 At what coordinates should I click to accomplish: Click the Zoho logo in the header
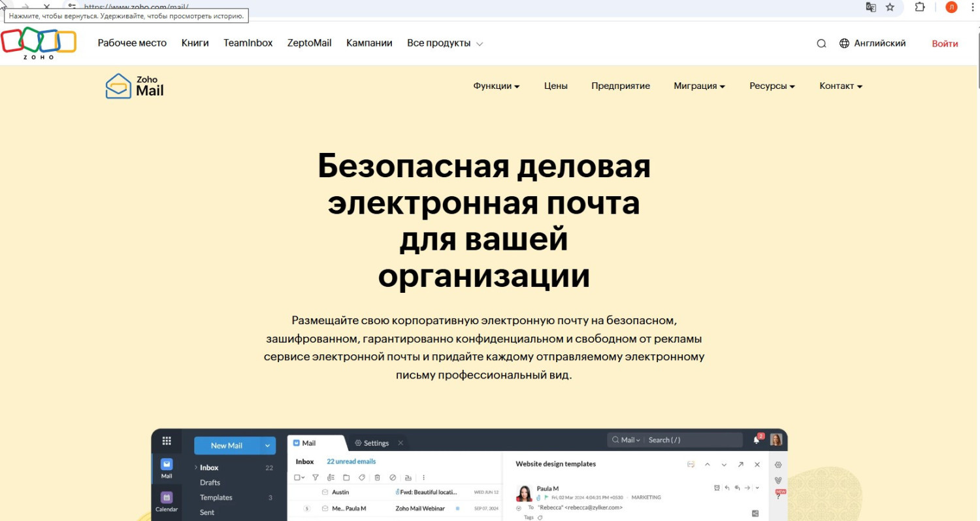pos(39,43)
